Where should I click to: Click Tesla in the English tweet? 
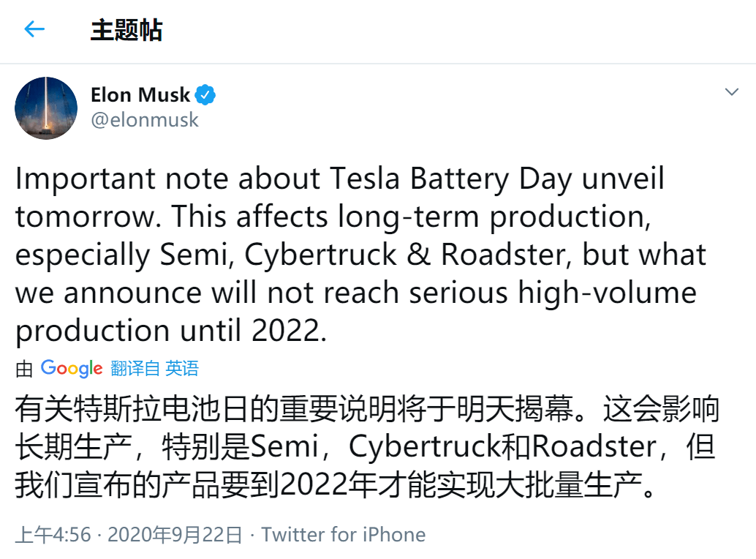[x=365, y=179]
